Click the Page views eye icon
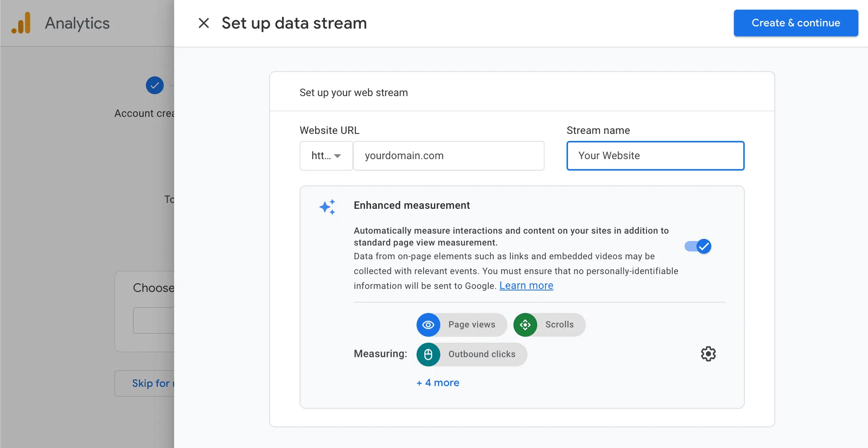The height and width of the screenshot is (448, 868). (428, 325)
